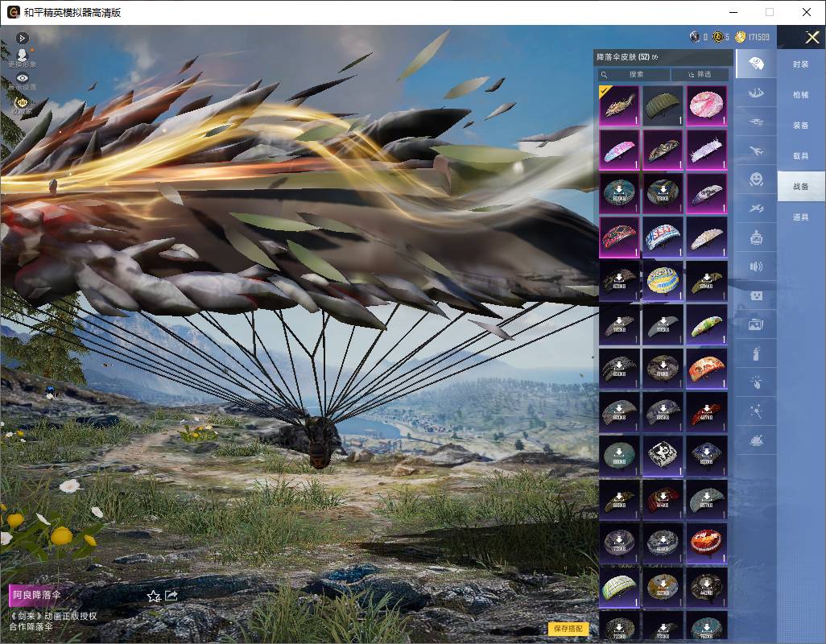
Task: Switch to the 时装 tab
Action: [801, 64]
